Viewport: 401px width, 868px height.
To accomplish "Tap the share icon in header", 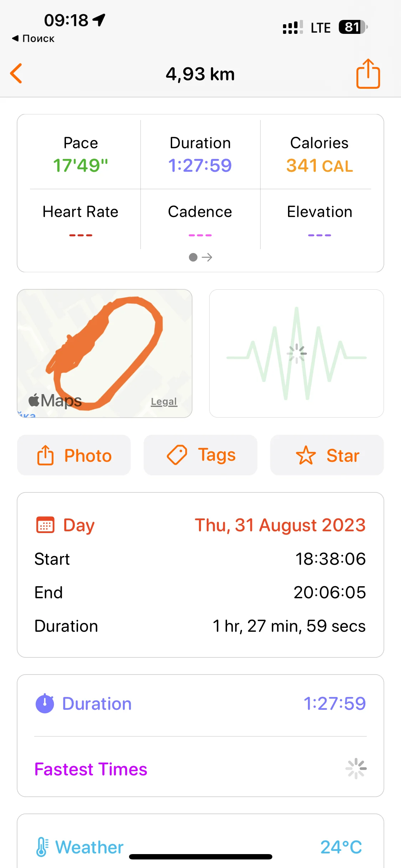I will (368, 74).
